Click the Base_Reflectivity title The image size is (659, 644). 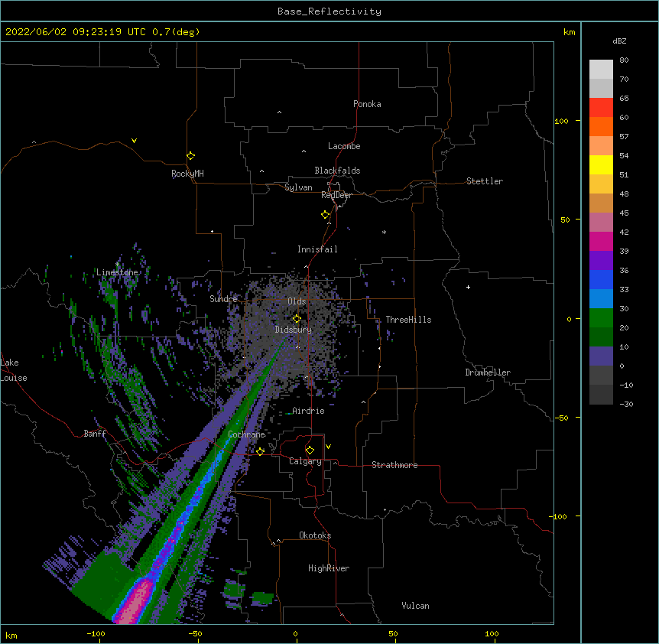[329, 11]
